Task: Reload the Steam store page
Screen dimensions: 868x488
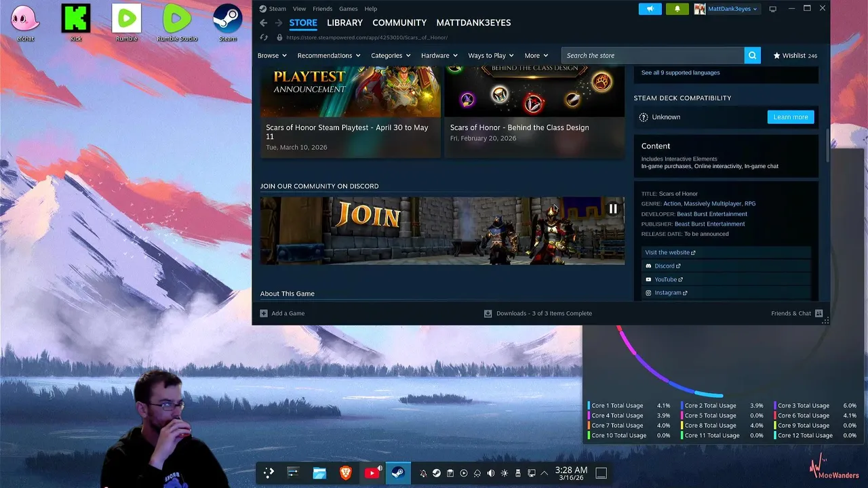Action: point(264,37)
